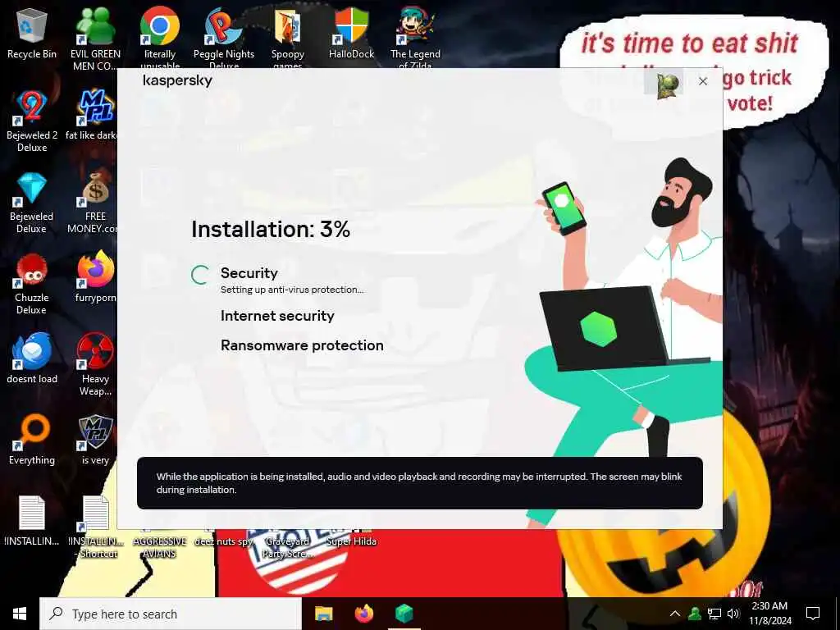Image resolution: width=840 pixels, height=630 pixels.
Task: Click the Setting up anti-virus protection status text
Action: 292,290
